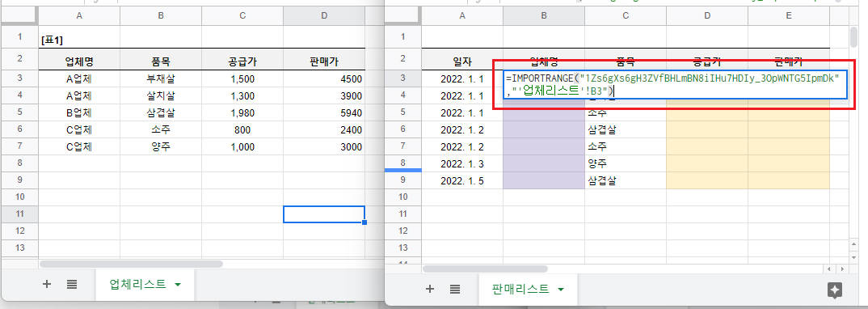Select 삼겹살 cell in row 9 right window
The width and height of the screenshot is (868, 309).
point(626,180)
